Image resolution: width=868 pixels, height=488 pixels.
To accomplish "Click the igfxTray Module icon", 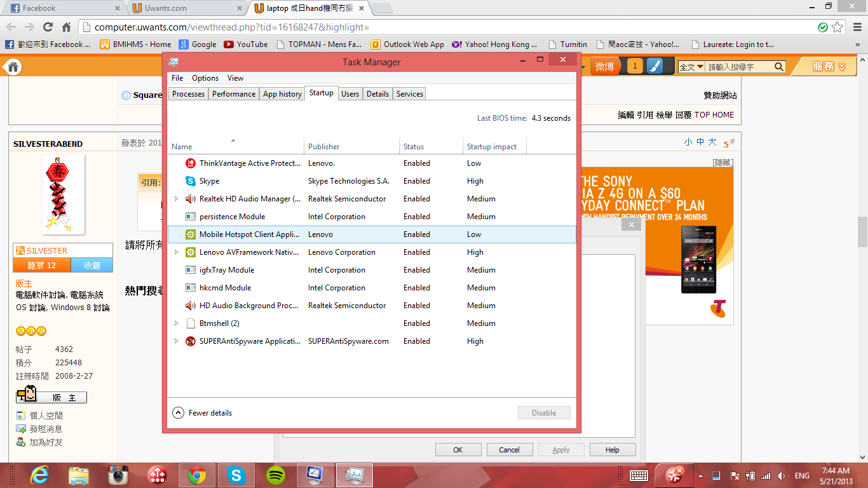I will click(190, 270).
